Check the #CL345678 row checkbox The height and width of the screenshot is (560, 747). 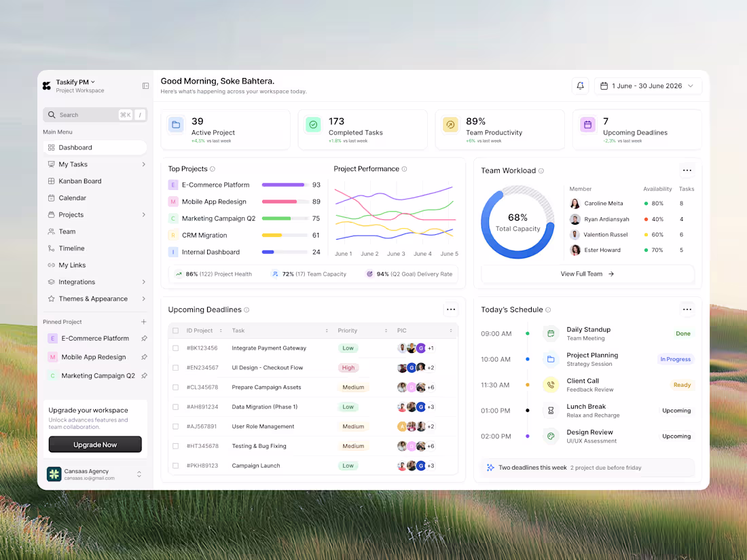pyautogui.click(x=175, y=387)
